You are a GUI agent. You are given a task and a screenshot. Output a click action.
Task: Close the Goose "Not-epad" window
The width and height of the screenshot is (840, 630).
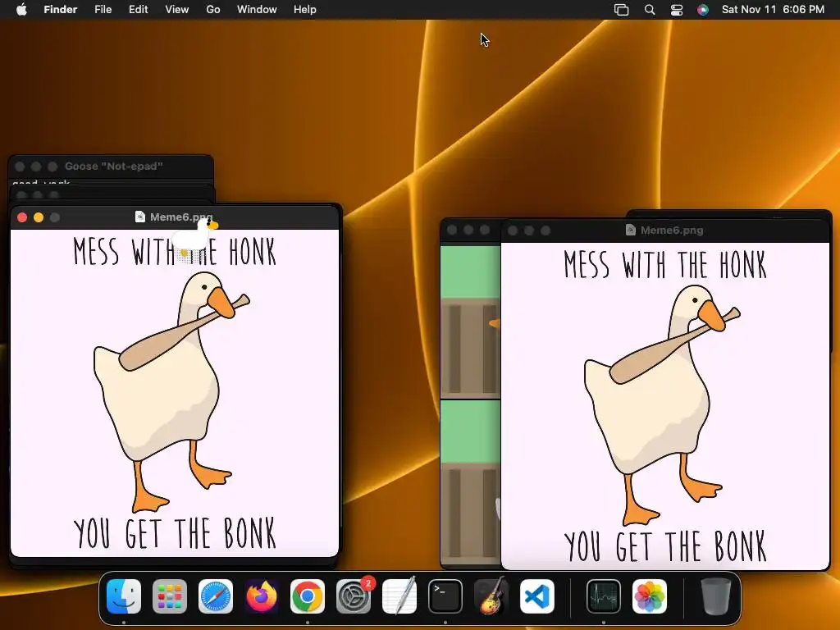click(20, 167)
